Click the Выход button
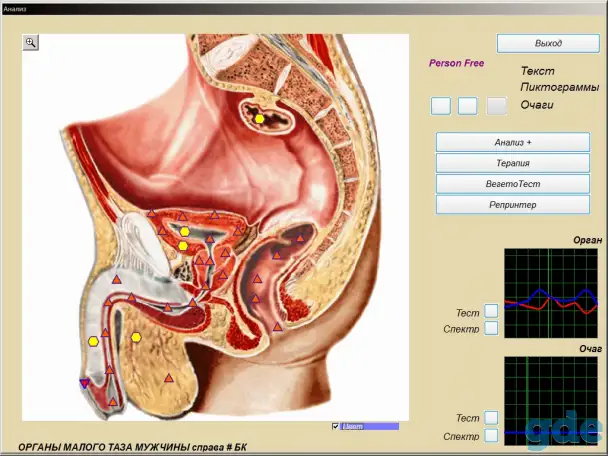Viewport: 608px width, 456px height. click(x=548, y=43)
